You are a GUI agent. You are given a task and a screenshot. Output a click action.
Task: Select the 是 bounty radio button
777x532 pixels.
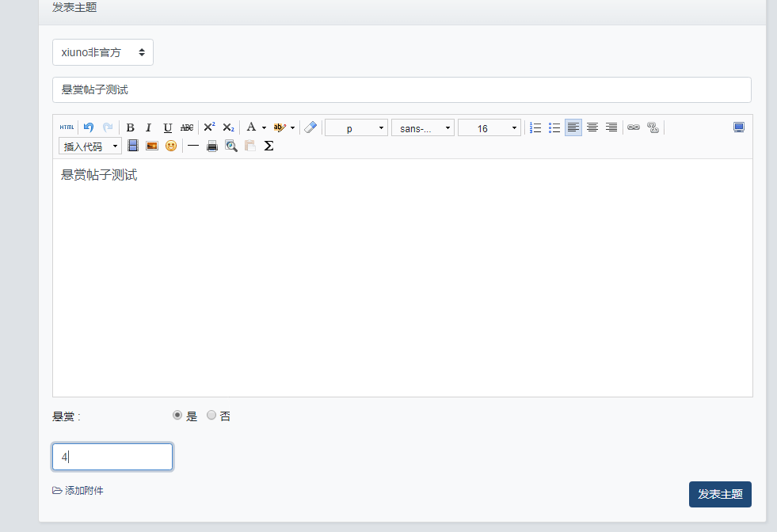(x=177, y=415)
